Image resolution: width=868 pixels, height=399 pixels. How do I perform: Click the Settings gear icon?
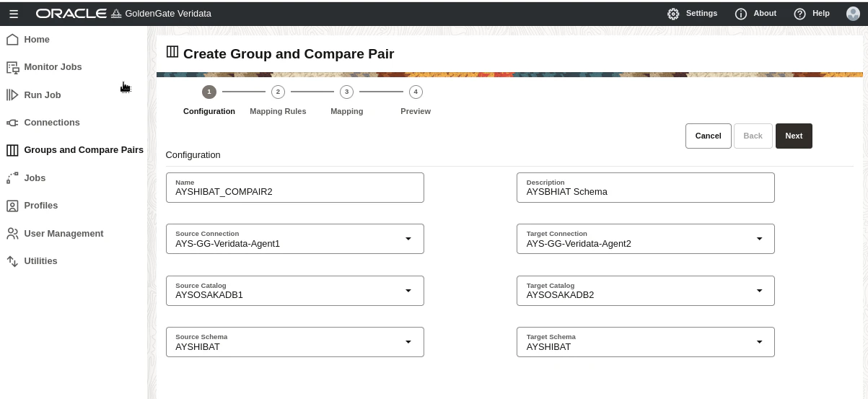click(673, 14)
